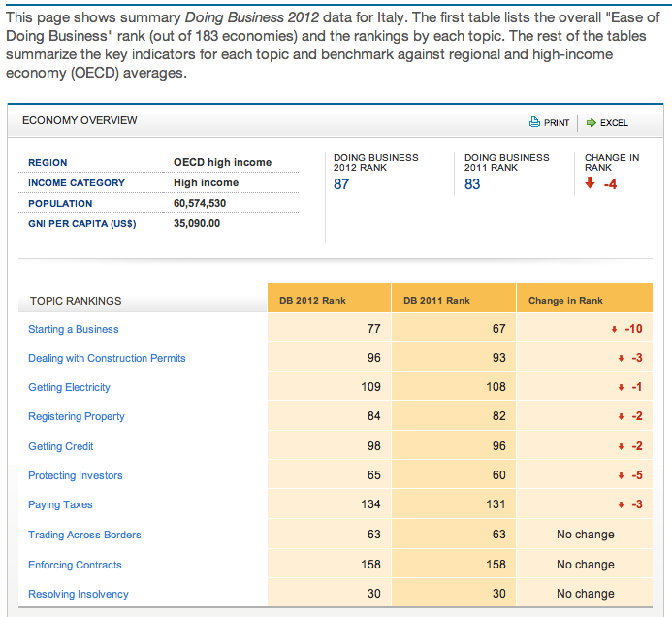Click No change in Resolving Insolvency row
The height and width of the screenshot is (617, 672).
tap(586, 594)
